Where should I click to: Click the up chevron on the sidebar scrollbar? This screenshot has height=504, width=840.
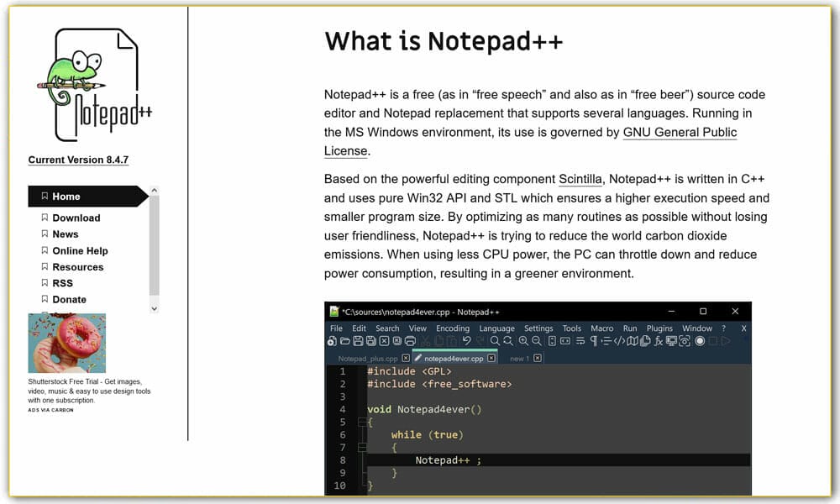point(154,192)
